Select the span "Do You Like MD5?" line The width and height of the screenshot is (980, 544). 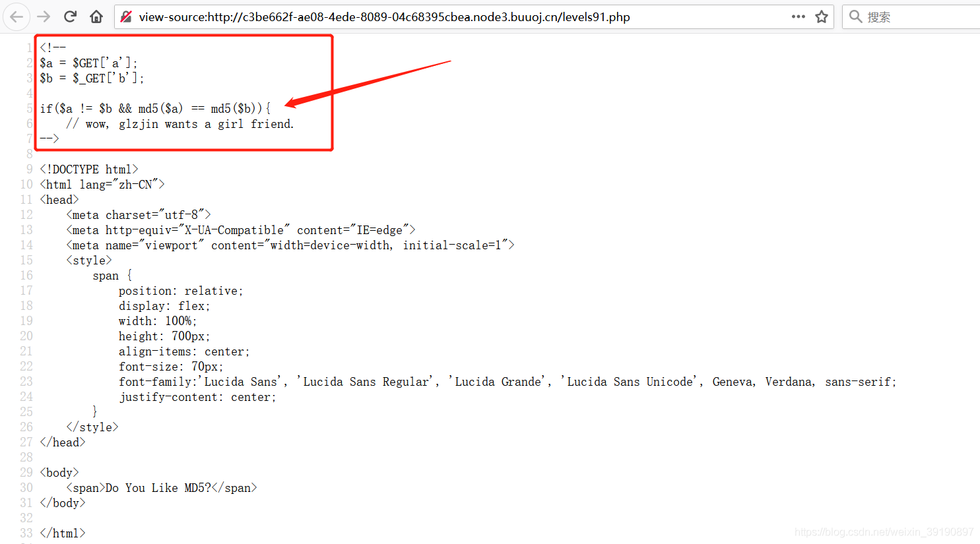pyautogui.click(x=162, y=488)
